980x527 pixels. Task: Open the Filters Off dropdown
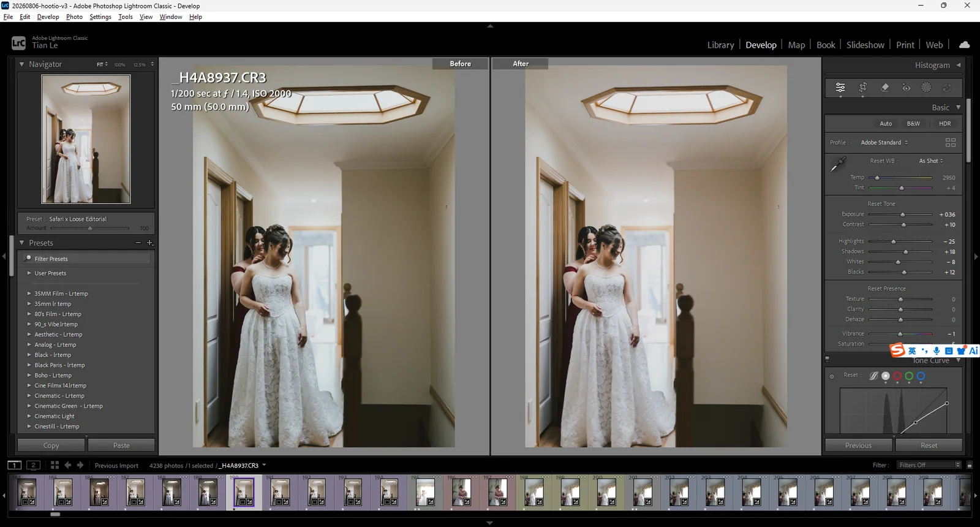[929, 465]
